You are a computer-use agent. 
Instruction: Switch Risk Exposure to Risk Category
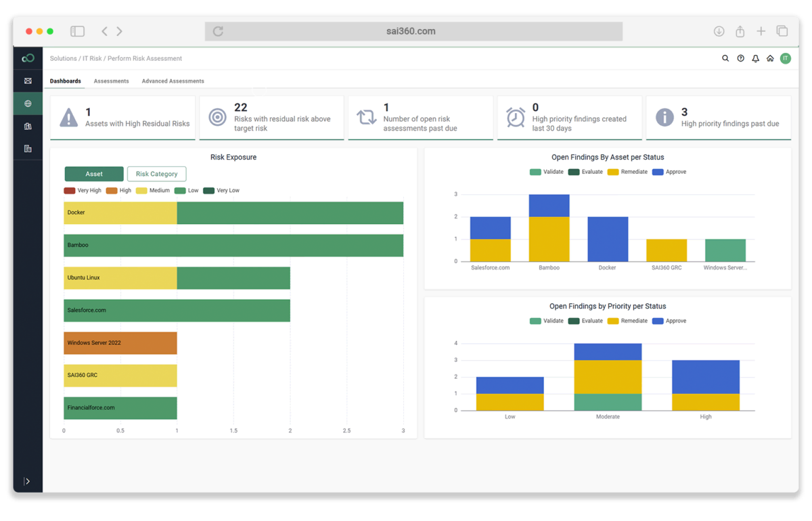coord(156,174)
